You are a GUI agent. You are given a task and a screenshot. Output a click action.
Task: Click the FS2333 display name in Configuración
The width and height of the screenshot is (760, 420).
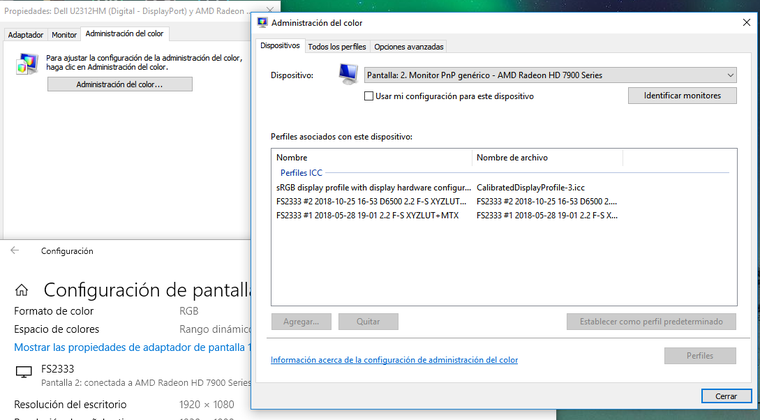pyautogui.click(x=58, y=369)
